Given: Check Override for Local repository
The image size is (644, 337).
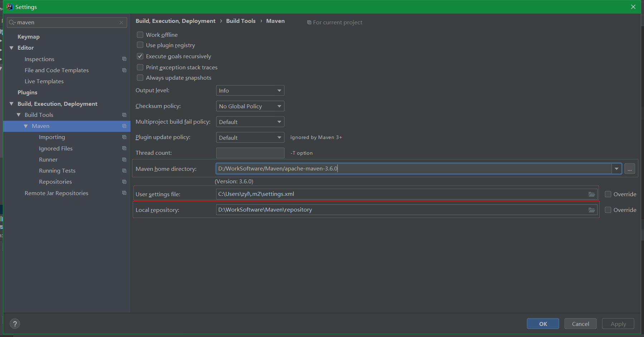Looking at the screenshot, I should (608, 210).
